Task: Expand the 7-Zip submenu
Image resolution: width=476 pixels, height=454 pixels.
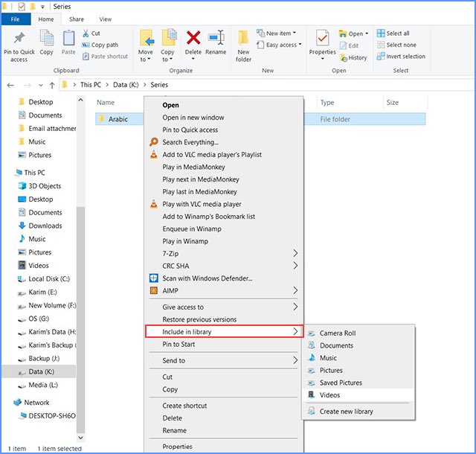Action: (295, 253)
